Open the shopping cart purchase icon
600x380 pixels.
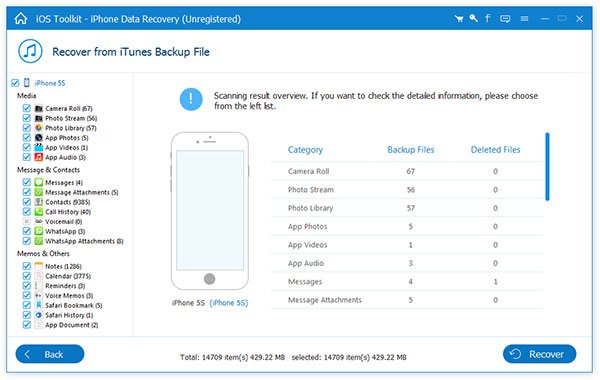(459, 18)
